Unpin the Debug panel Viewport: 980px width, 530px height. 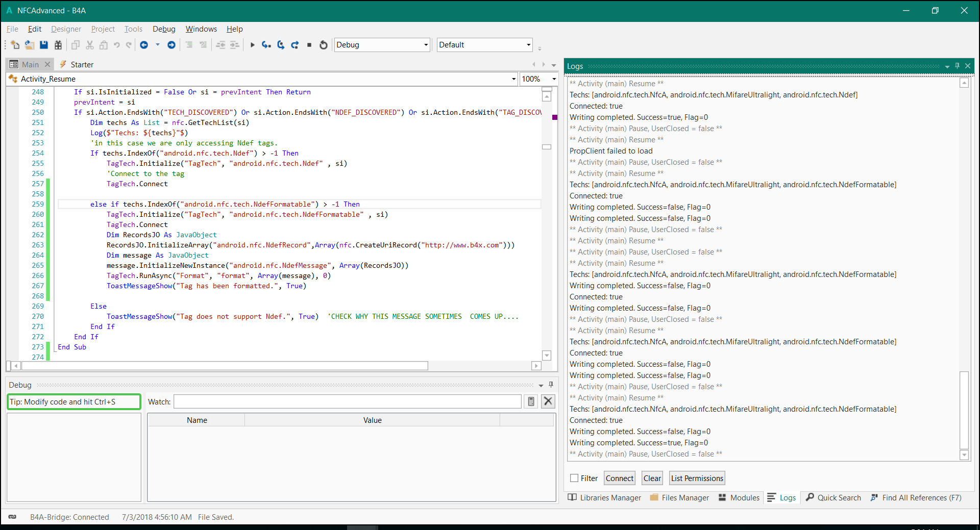[x=551, y=385]
